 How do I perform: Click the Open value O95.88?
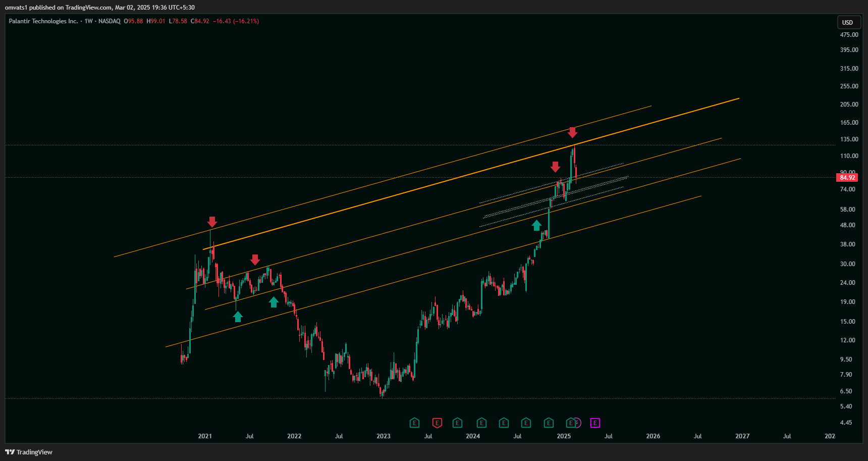(134, 21)
